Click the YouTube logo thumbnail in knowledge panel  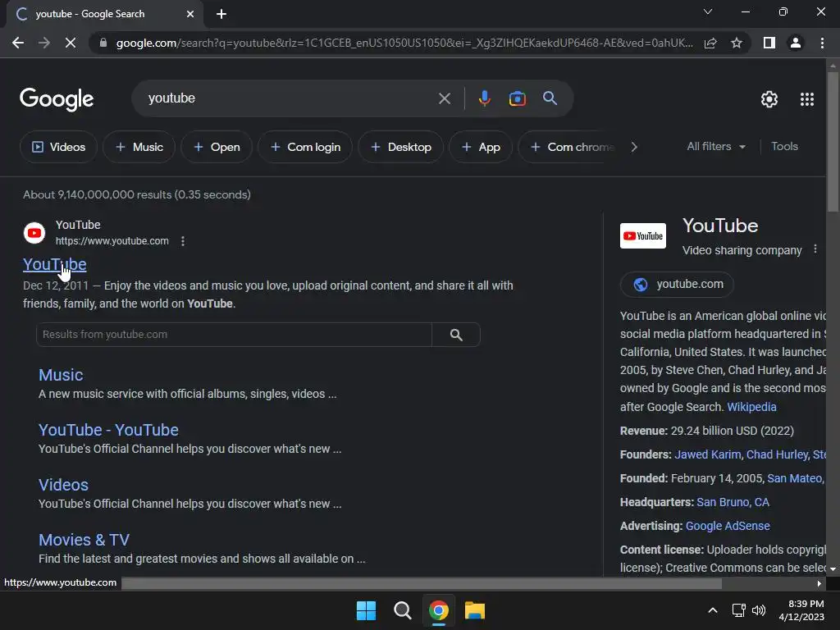pyautogui.click(x=643, y=235)
